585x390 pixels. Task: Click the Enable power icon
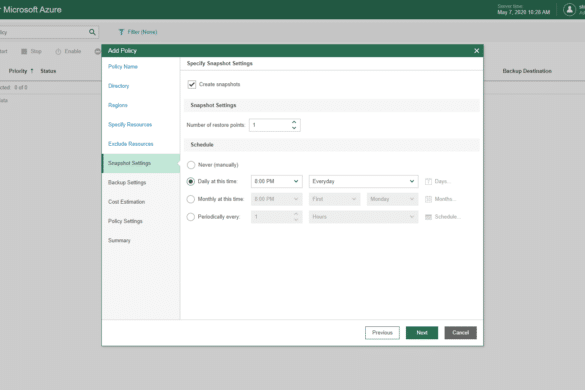click(58, 52)
